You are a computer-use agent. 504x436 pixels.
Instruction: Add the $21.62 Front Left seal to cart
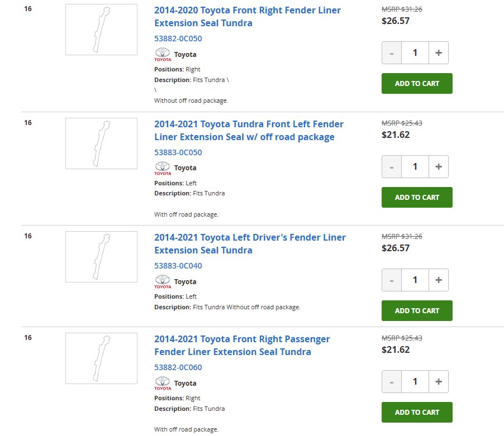(x=417, y=198)
